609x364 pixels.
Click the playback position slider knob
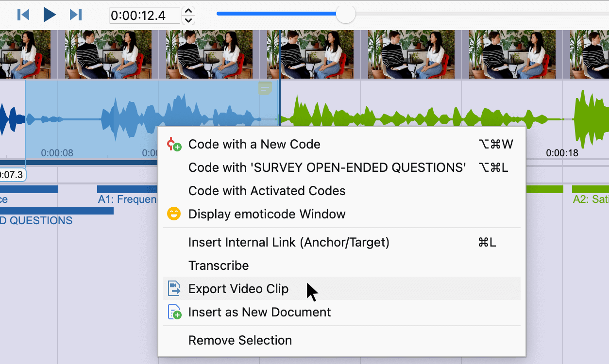click(x=345, y=14)
